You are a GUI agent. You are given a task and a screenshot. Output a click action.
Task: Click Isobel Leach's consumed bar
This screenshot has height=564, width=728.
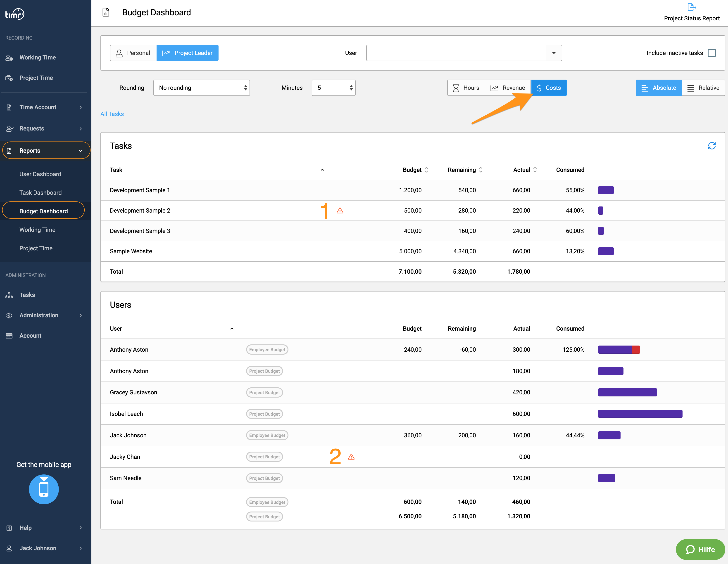640,414
